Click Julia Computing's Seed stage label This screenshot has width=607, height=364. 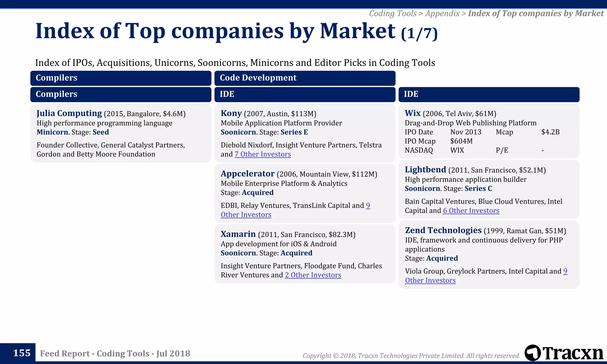101,132
